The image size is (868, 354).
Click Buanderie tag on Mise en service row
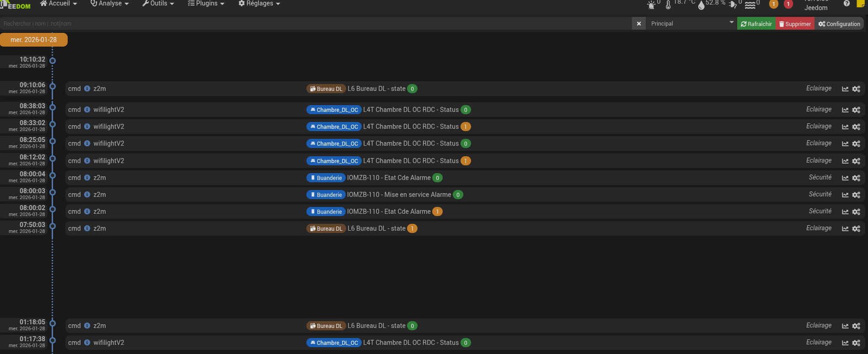pyautogui.click(x=326, y=195)
